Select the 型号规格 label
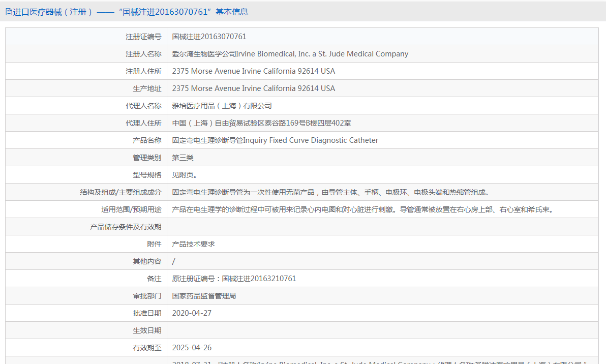The width and height of the screenshot is (606, 364). (147, 175)
